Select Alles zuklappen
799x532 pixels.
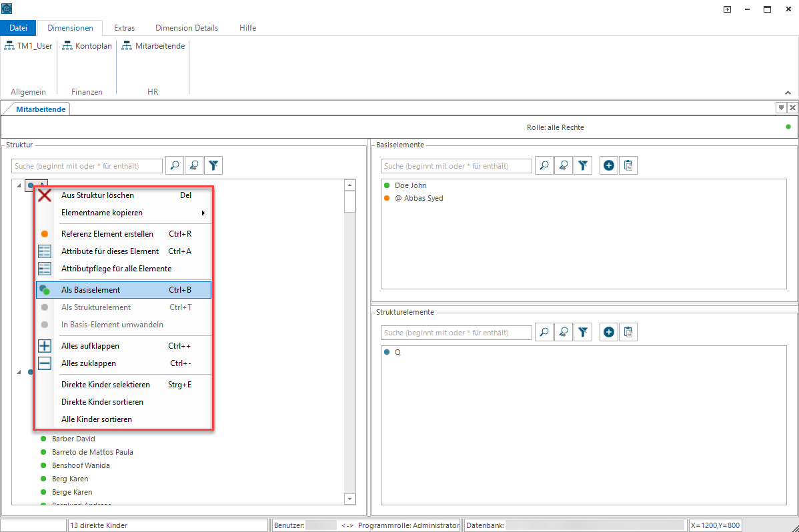[124, 363]
